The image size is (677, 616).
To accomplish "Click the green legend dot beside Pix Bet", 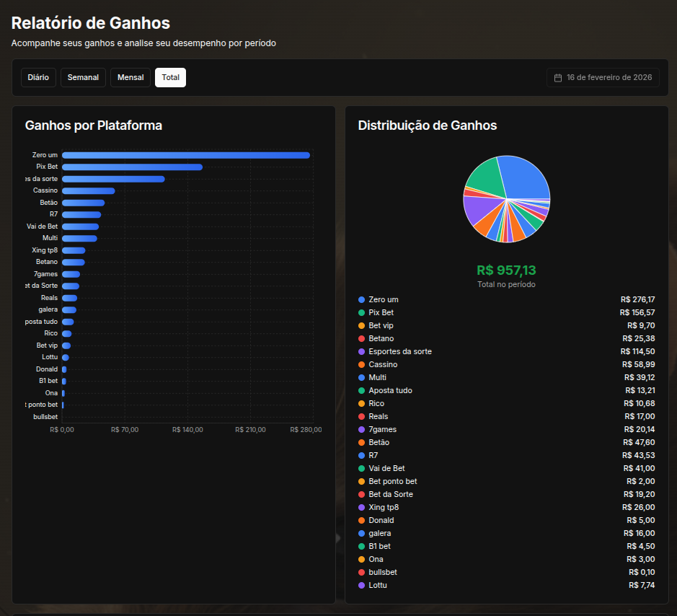I will (x=362, y=312).
